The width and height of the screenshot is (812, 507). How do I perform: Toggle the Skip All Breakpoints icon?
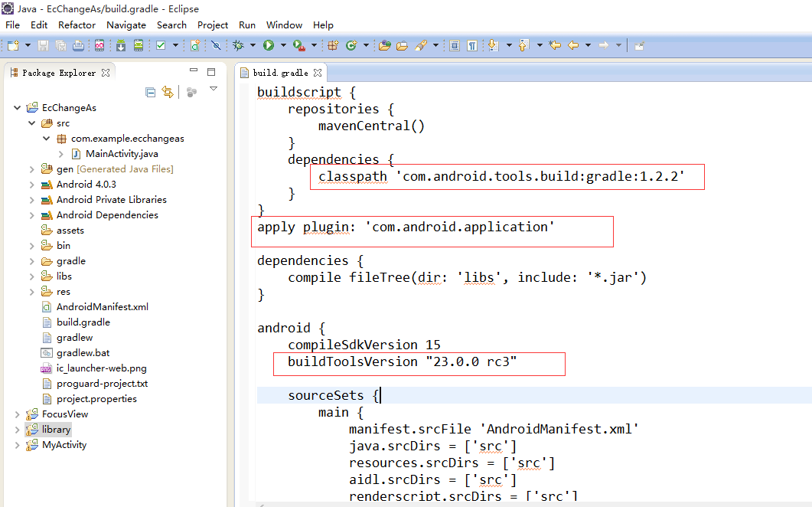coord(217,46)
